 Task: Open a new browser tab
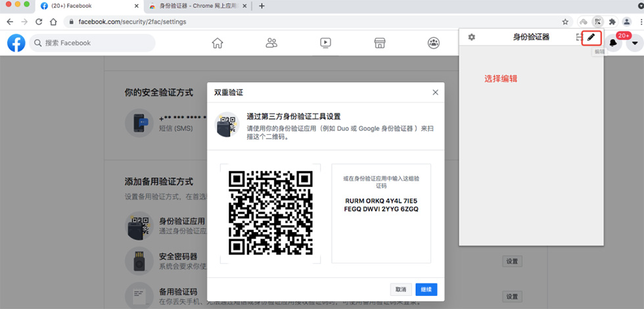262,6
